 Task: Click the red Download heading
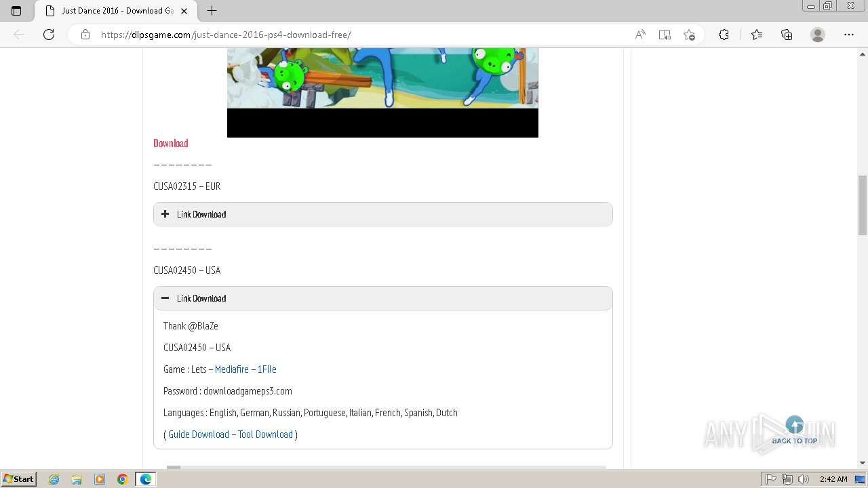click(x=171, y=143)
